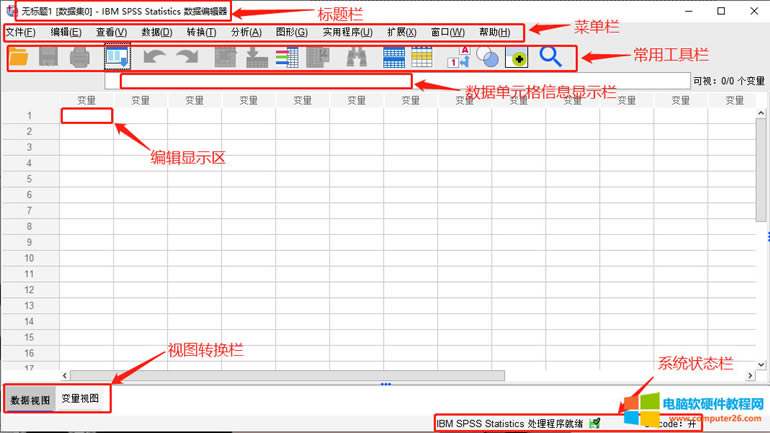Open the 窗口(W) menu
Screen dimensions: 770x433
pyautogui.click(x=448, y=32)
